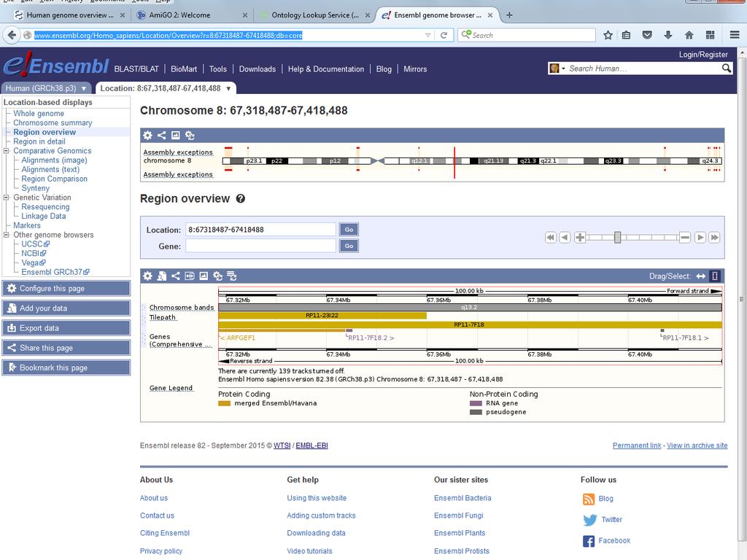Switch to Ontology Lookup Service browser tab
The image size is (747, 560).
tap(315, 15)
